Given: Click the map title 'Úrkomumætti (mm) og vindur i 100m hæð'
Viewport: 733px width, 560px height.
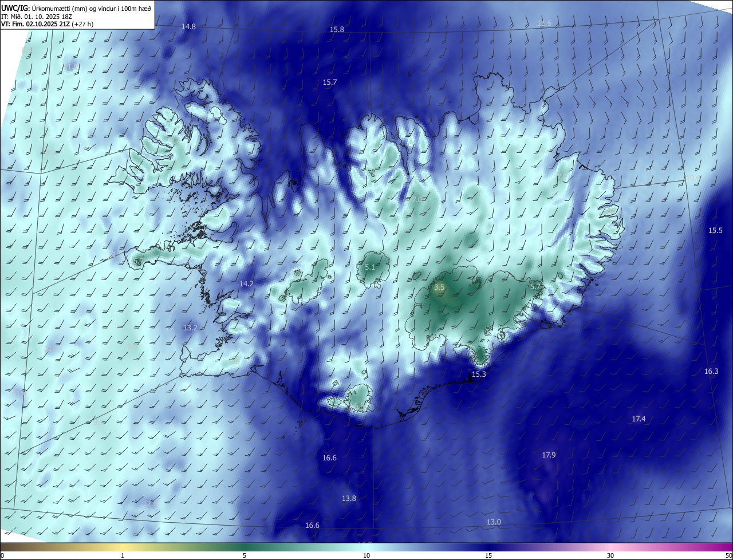Looking at the screenshot, I should coord(91,9).
